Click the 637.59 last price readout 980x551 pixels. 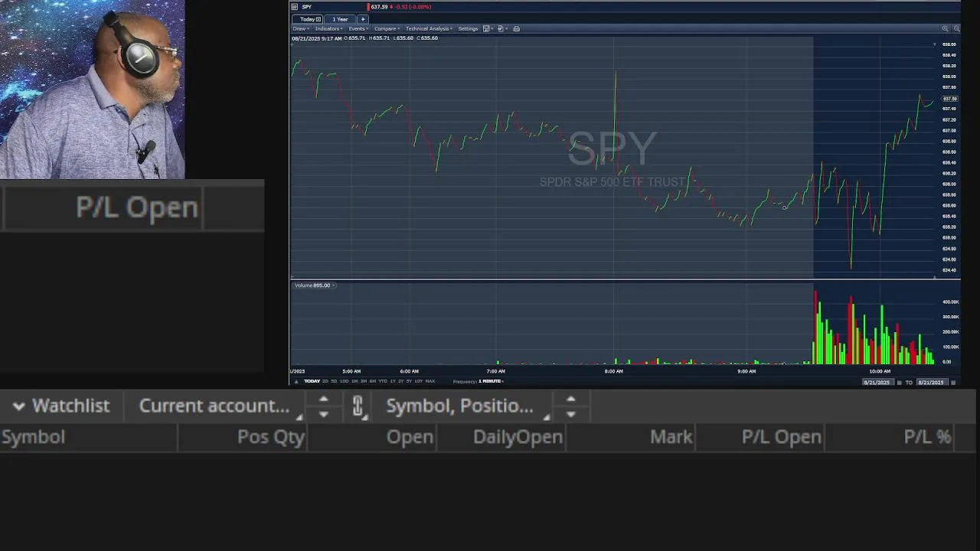pos(379,7)
